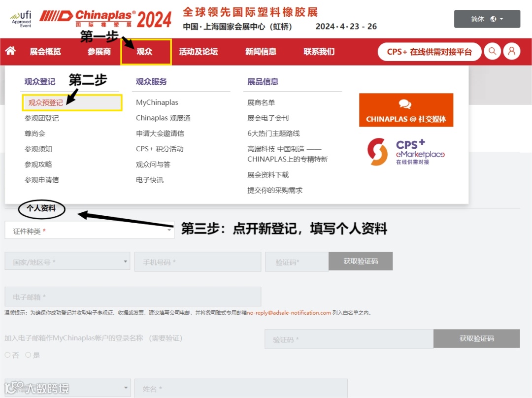
Task: Expand the title dropdown beside 姓名 field
Action: pos(67,388)
